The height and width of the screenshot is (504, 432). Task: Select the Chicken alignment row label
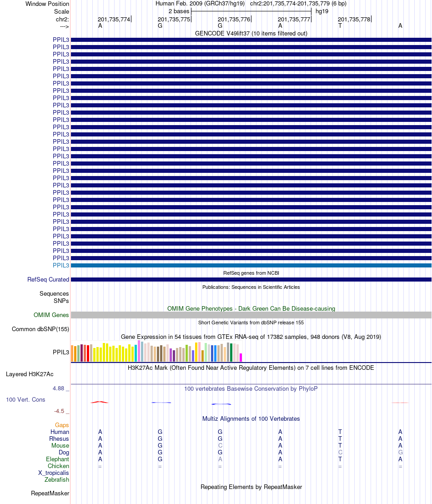[58, 466]
